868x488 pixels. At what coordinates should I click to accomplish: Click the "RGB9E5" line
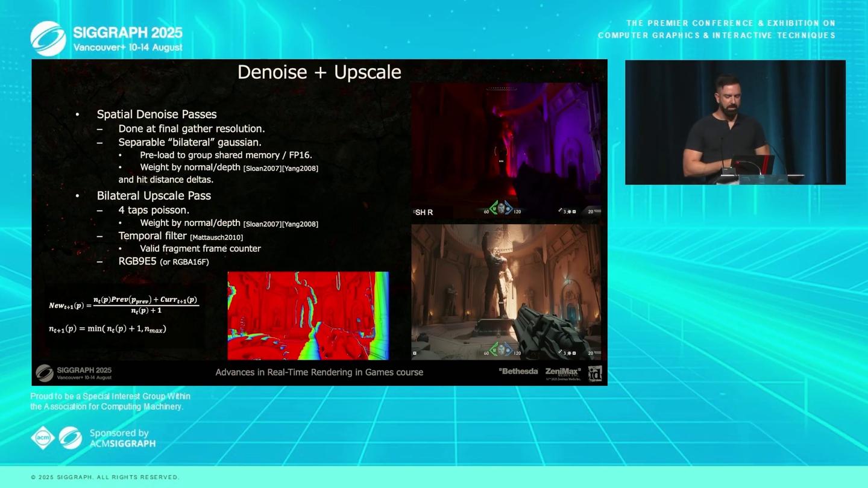(137, 261)
